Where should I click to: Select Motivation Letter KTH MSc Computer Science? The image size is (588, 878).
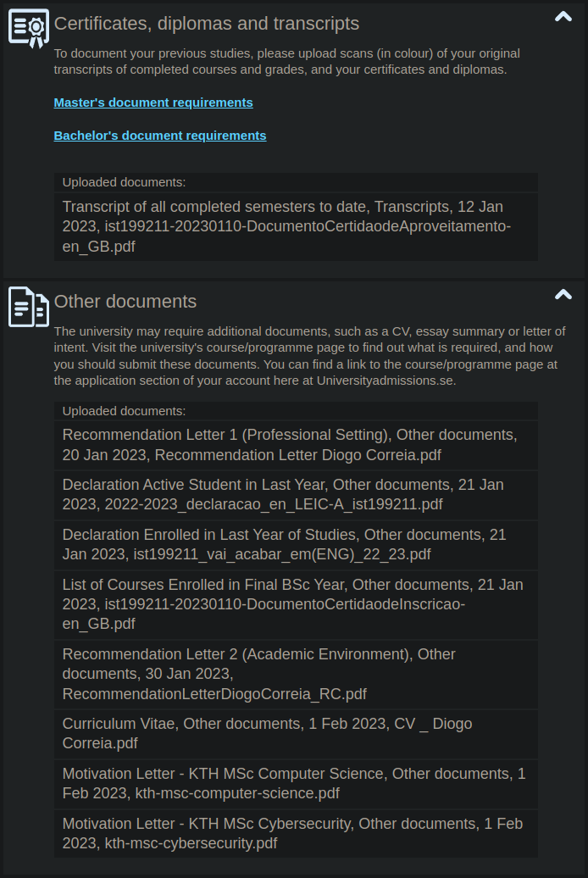point(296,784)
